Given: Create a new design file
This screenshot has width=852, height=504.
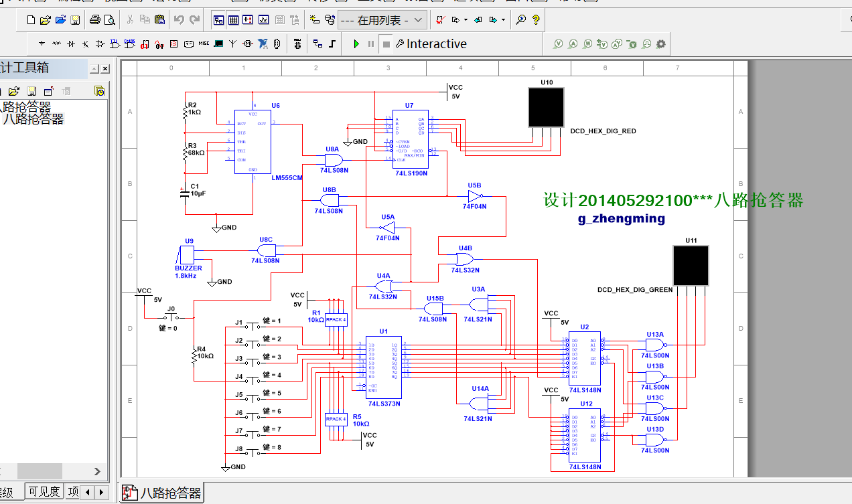Looking at the screenshot, I should pos(31,20).
